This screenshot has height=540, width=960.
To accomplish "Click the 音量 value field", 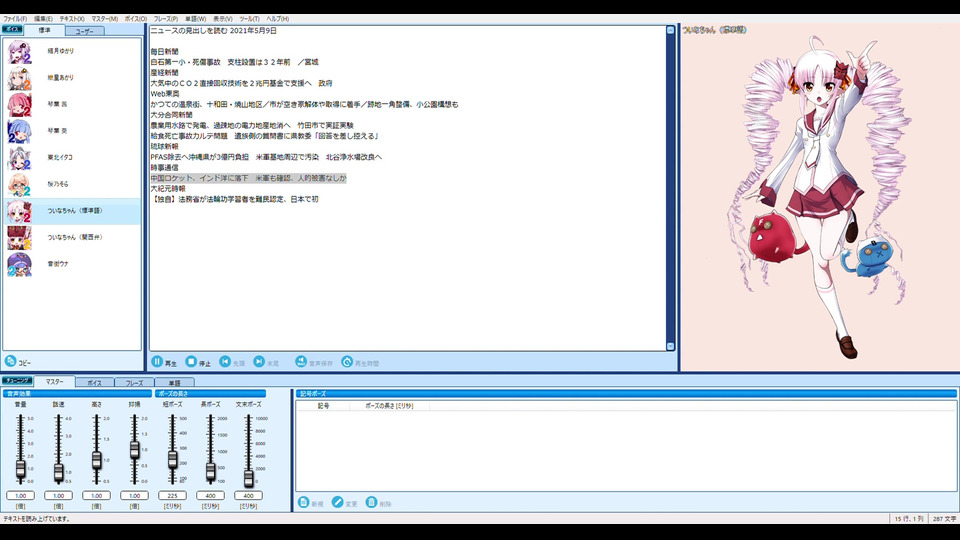I will point(21,495).
